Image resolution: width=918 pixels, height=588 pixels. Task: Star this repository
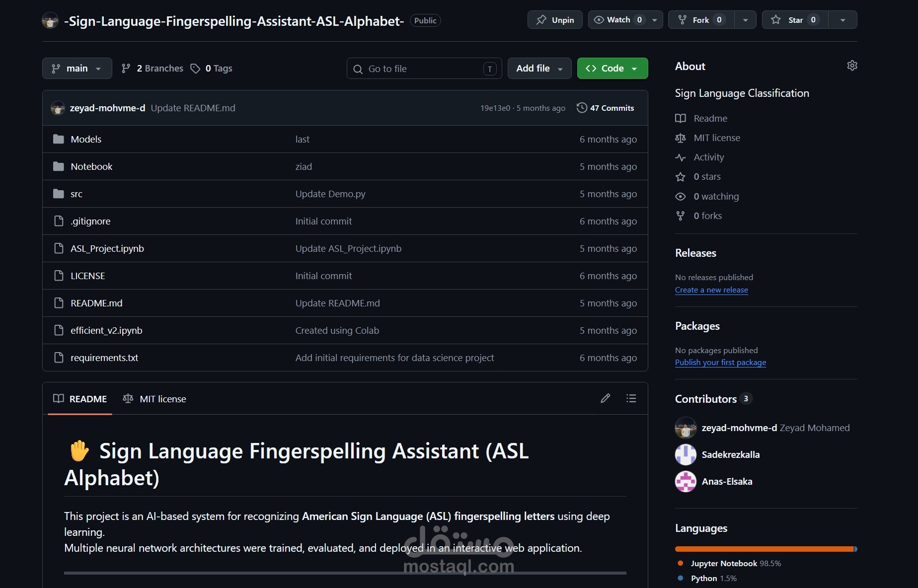click(x=795, y=20)
